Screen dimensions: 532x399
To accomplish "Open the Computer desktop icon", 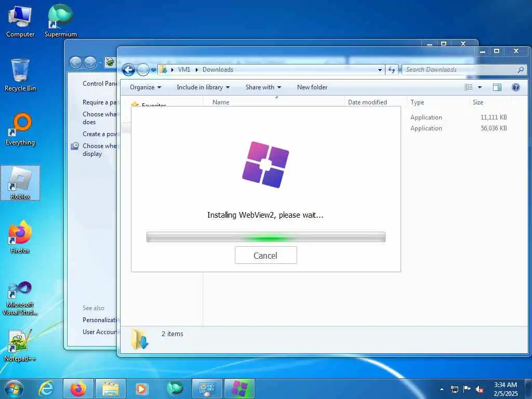I will (20, 22).
